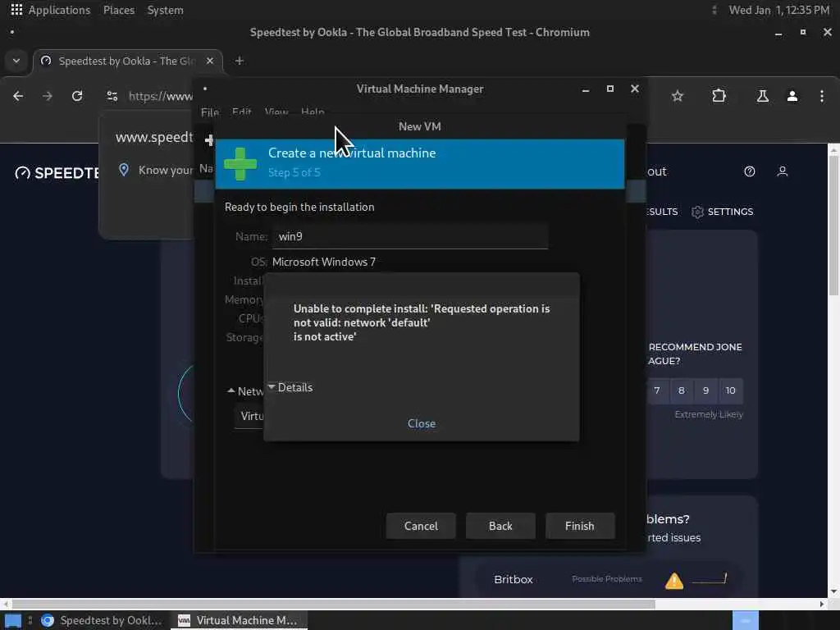The image size is (840, 630).
Task: Cancel the New VM wizard
Action: 421,526
